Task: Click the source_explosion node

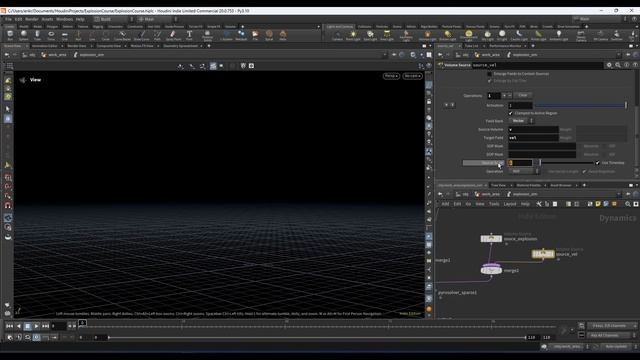Action: [491, 238]
